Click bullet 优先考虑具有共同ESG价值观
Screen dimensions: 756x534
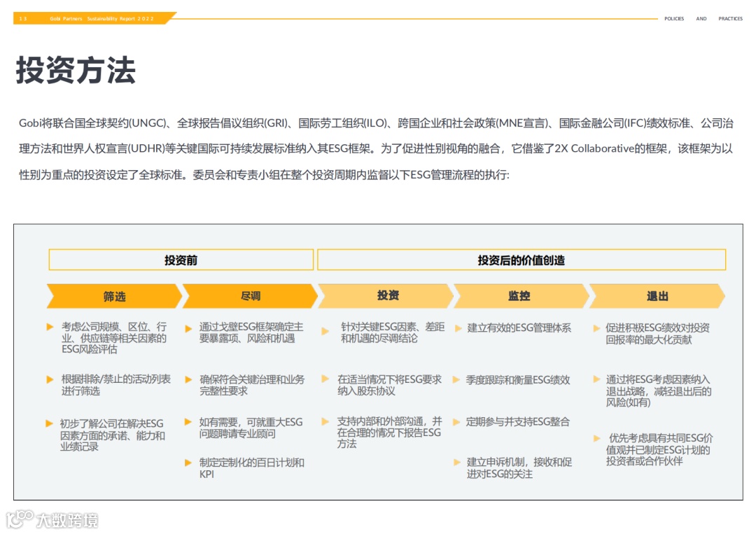pos(659,449)
